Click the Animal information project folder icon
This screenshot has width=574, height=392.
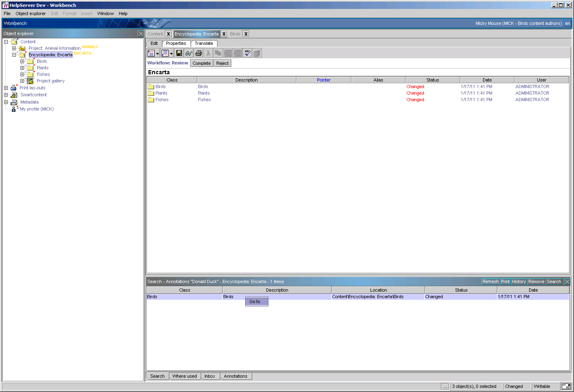[x=22, y=48]
